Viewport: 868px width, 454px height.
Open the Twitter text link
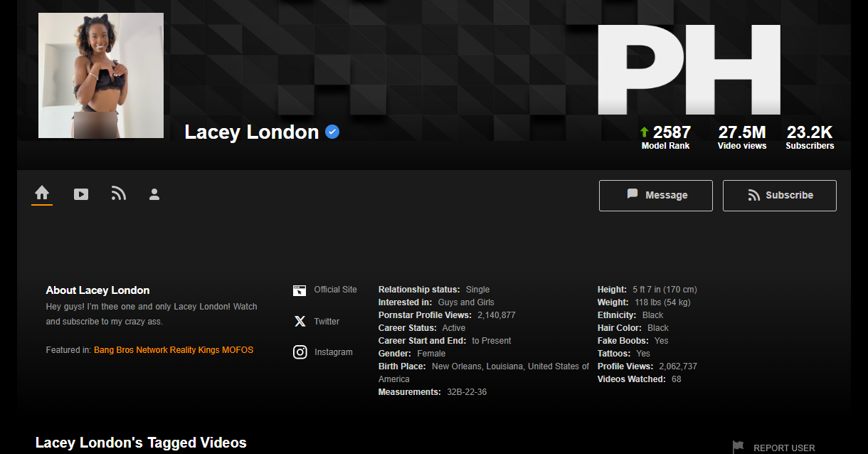(x=327, y=322)
